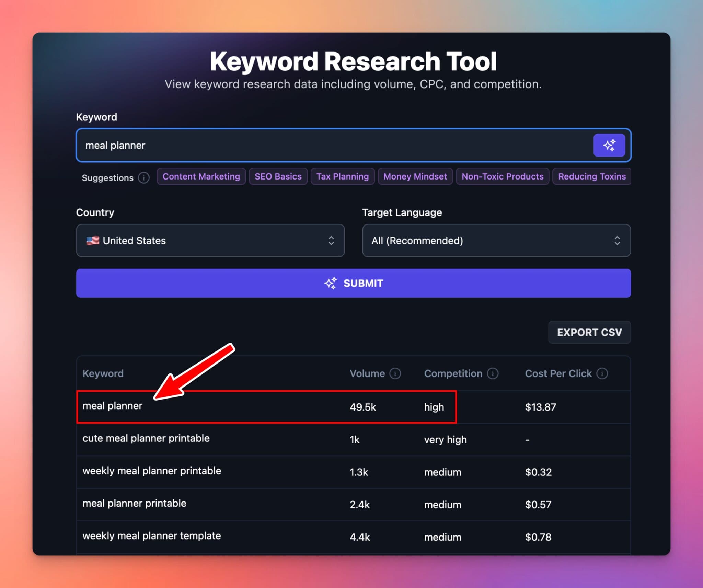Select the Money Mindset suggestion
Image resolution: width=703 pixels, height=588 pixels.
(415, 176)
